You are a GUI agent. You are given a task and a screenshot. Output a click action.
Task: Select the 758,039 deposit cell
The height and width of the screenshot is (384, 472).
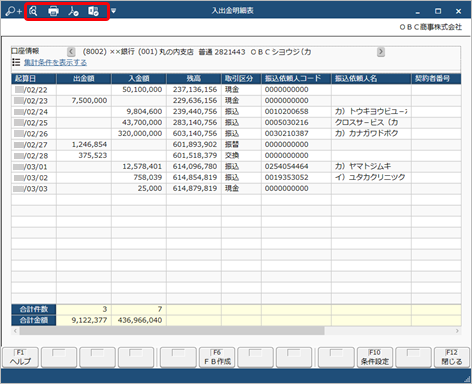coord(139,178)
